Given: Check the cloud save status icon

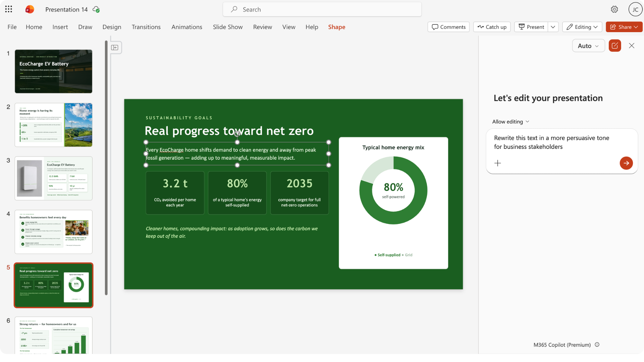Looking at the screenshot, I should (96, 9).
